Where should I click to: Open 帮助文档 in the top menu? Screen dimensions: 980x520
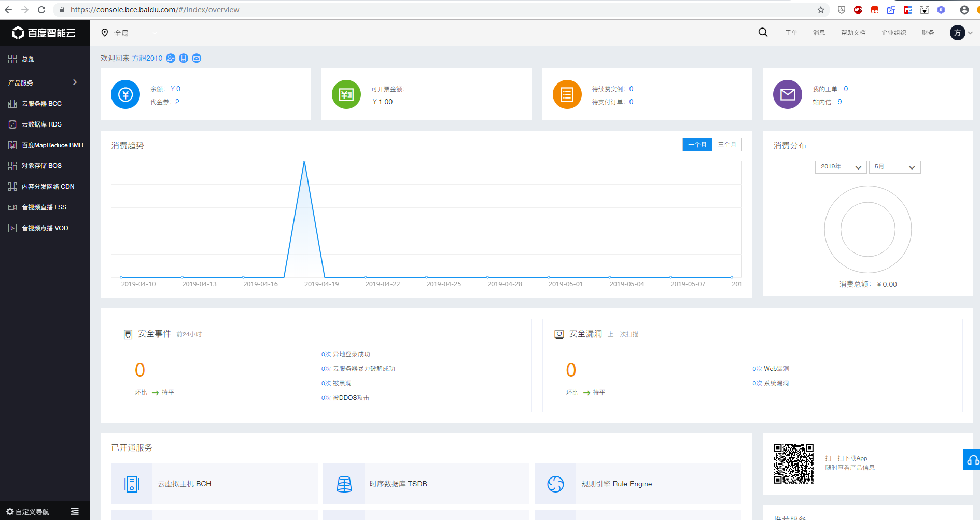coord(853,33)
